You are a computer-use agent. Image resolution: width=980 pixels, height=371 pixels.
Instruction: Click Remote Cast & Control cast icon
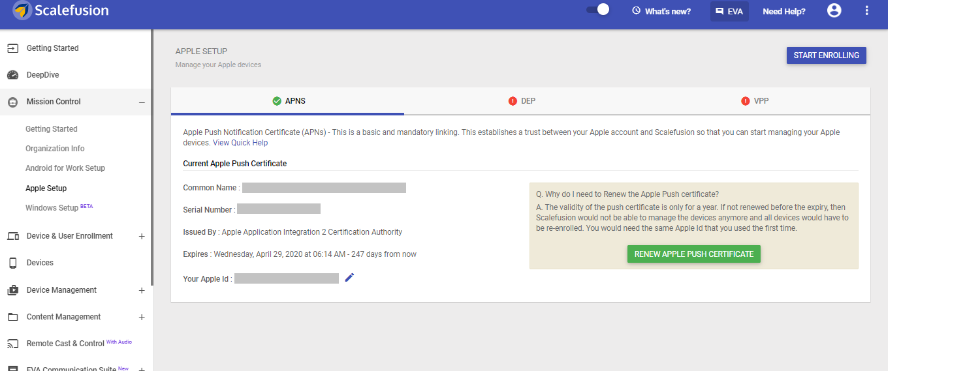pyautogui.click(x=12, y=344)
